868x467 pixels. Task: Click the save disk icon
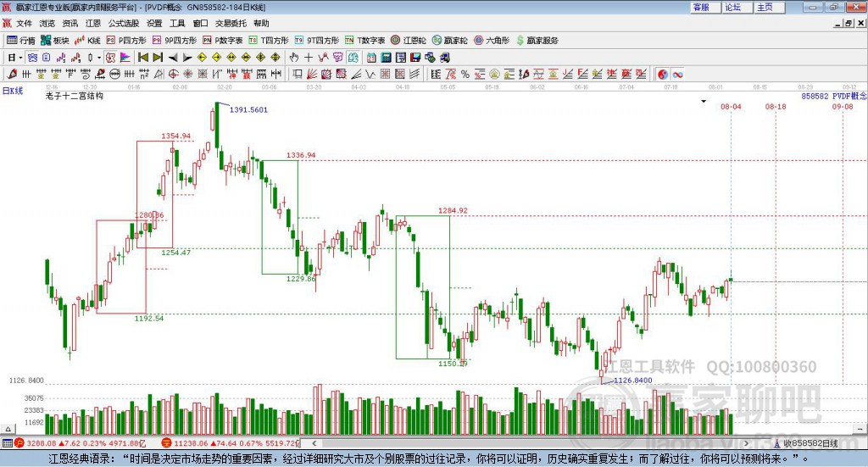coord(415,58)
